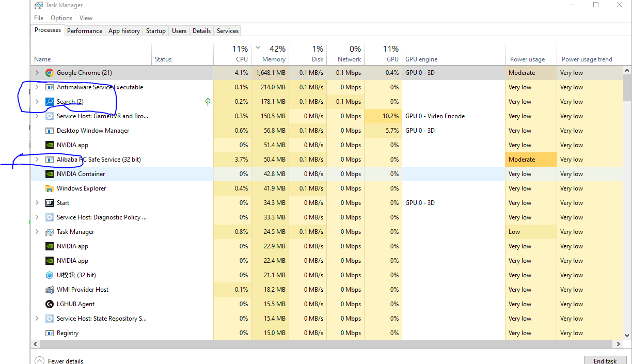
Task: Switch to the Performance tab
Action: pos(85,31)
